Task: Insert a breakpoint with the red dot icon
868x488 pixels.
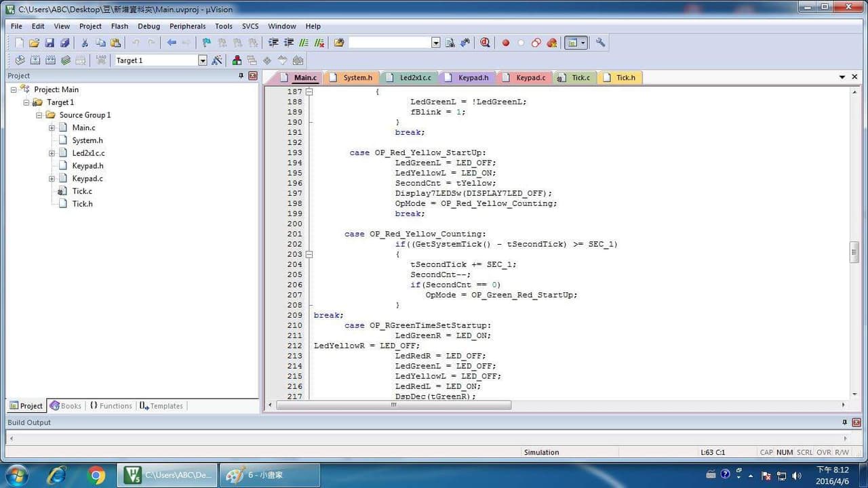Action: point(505,43)
